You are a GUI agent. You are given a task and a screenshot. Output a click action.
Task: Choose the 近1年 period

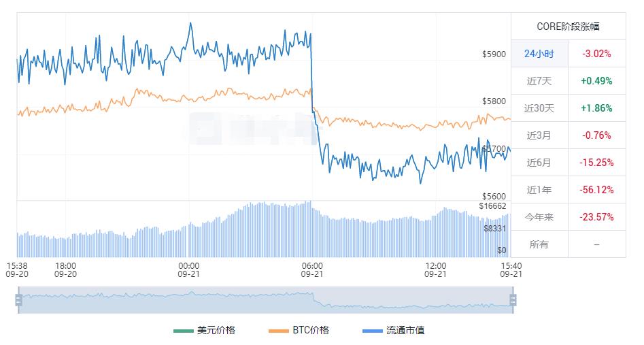coord(540,190)
